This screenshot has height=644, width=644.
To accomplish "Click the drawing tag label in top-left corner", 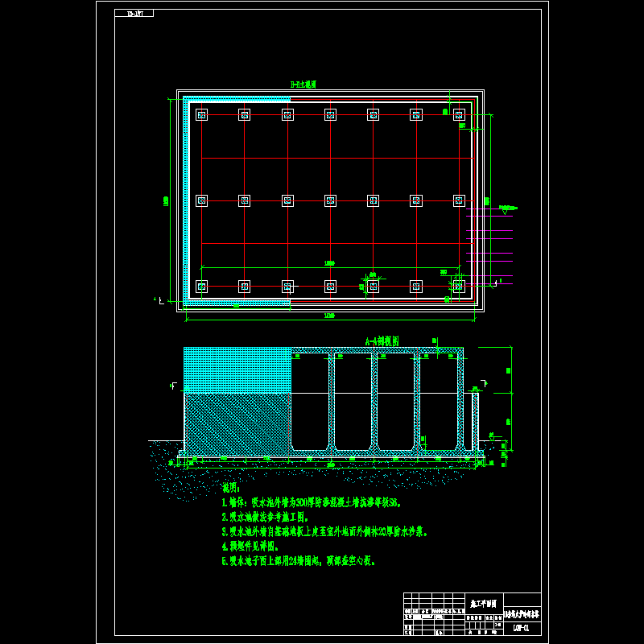I will coord(134,14).
